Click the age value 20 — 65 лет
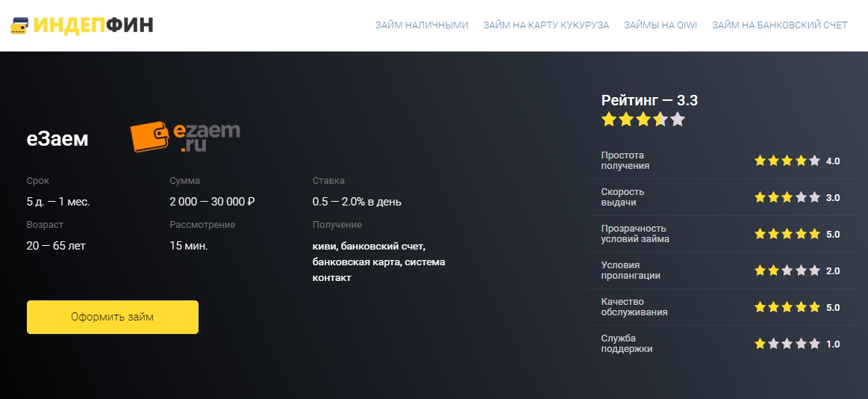The image size is (868, 399). (x=56, y=246)
